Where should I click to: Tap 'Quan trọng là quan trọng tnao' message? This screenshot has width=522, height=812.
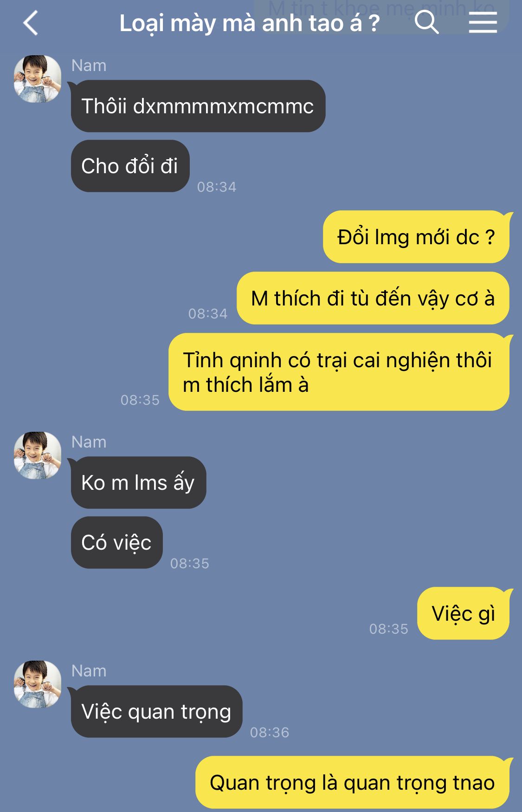[x=352, y=783]
